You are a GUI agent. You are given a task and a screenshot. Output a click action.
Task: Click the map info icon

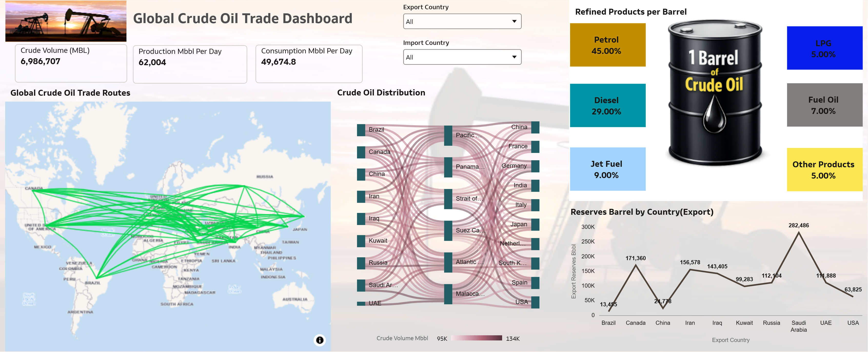click(x=319, y=340)
